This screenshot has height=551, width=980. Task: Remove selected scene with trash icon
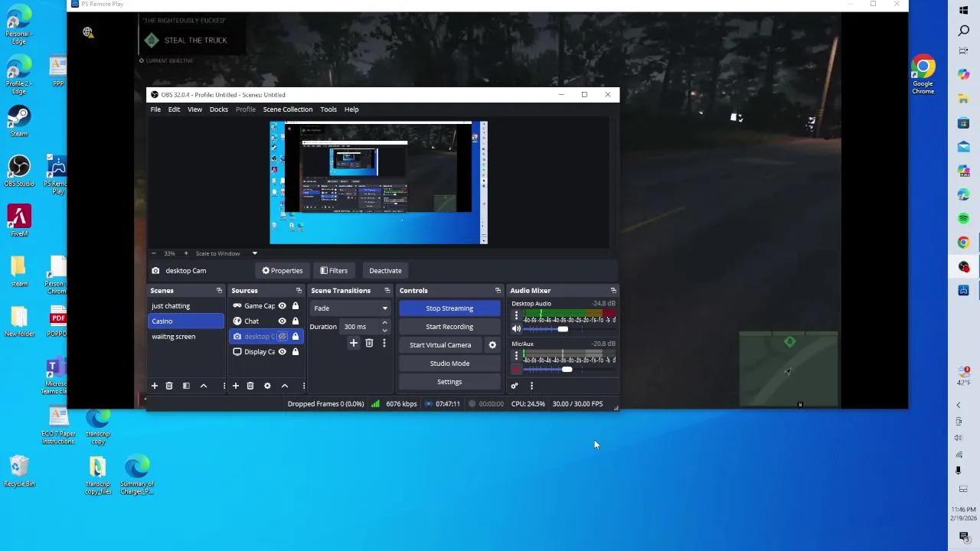[x=169, y=386]
